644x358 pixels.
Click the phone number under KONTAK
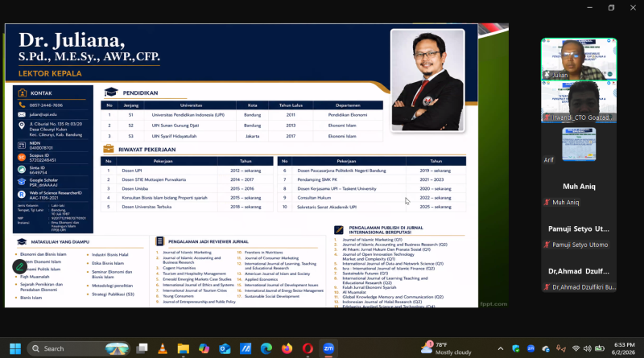click(x=46, y=105)
